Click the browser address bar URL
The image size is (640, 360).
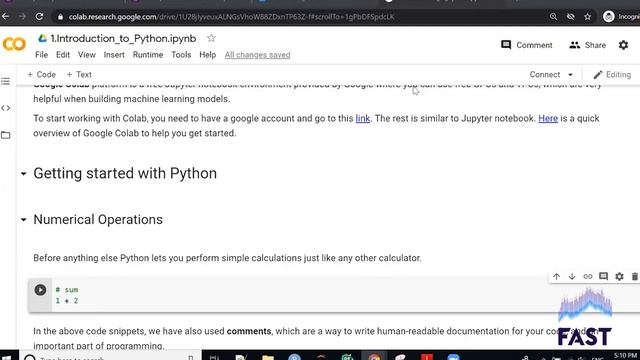(x=231, y=17)
